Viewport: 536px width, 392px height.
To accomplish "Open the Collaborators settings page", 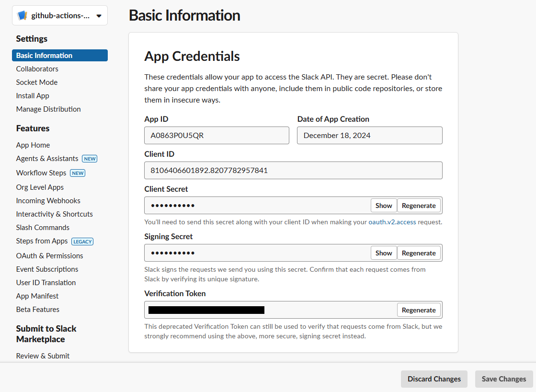I will (37, 69).
